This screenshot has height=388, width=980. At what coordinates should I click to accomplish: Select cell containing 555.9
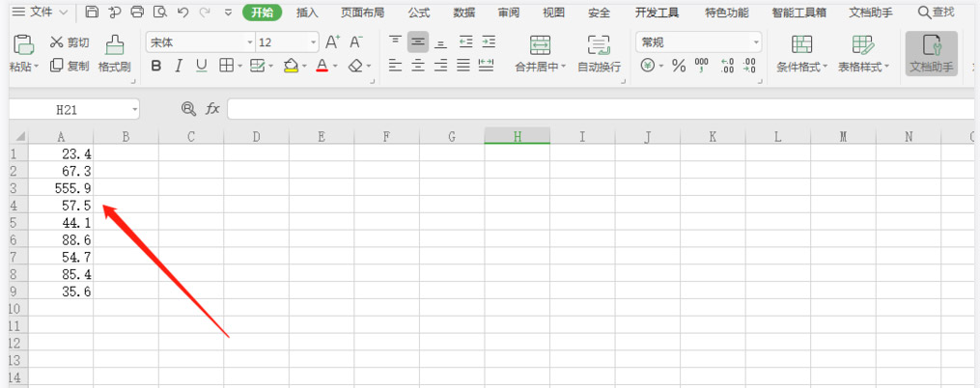61,187
